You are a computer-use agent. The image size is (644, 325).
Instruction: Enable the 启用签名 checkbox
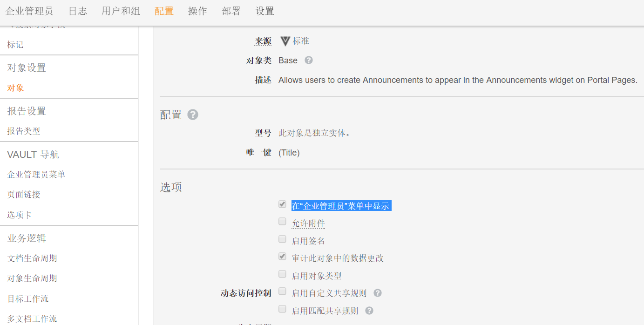point(282,239)
